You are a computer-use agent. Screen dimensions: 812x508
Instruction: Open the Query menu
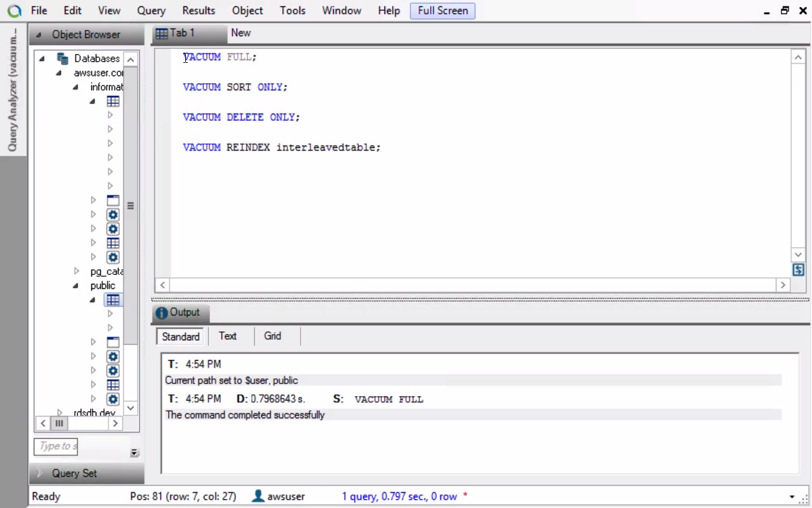pyautogui.click(x=151, y=11)
